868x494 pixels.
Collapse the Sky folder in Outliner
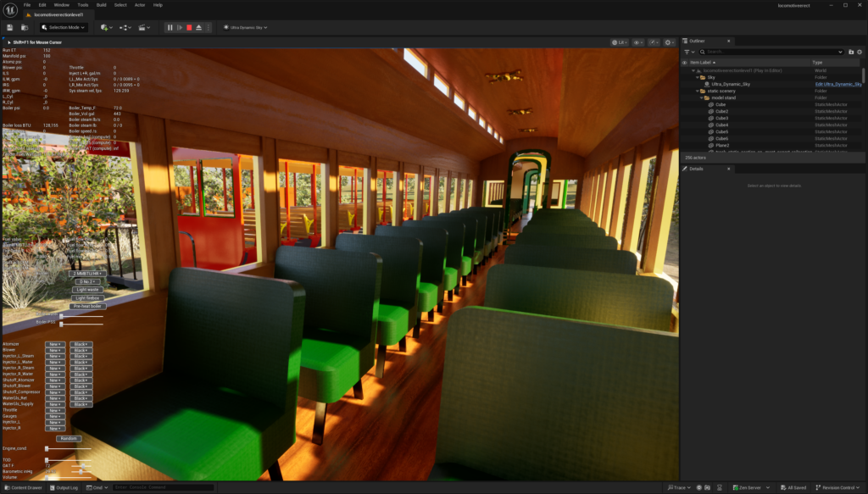pyautogui.click(x=697, y=77)
